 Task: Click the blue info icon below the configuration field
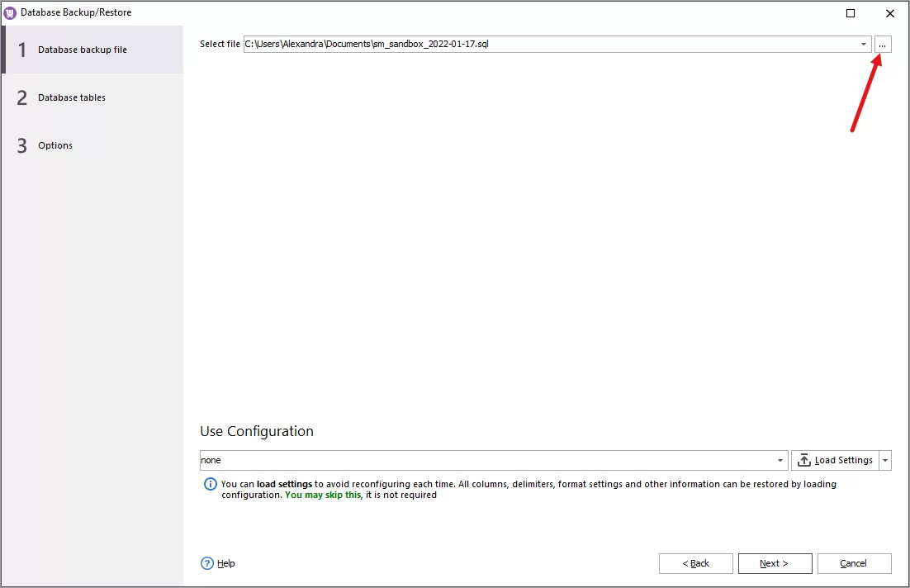[209, 484]
